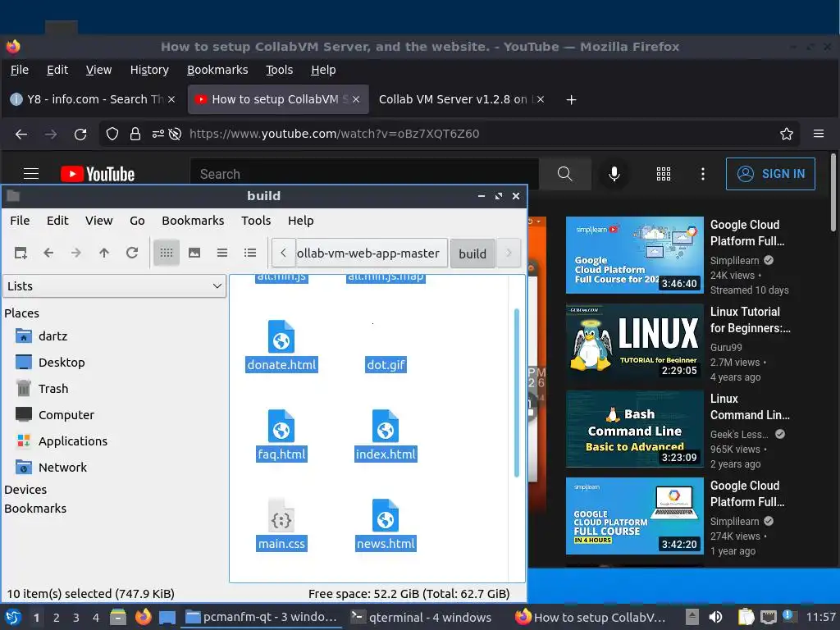Select the news.html file icon

[386, 515]
